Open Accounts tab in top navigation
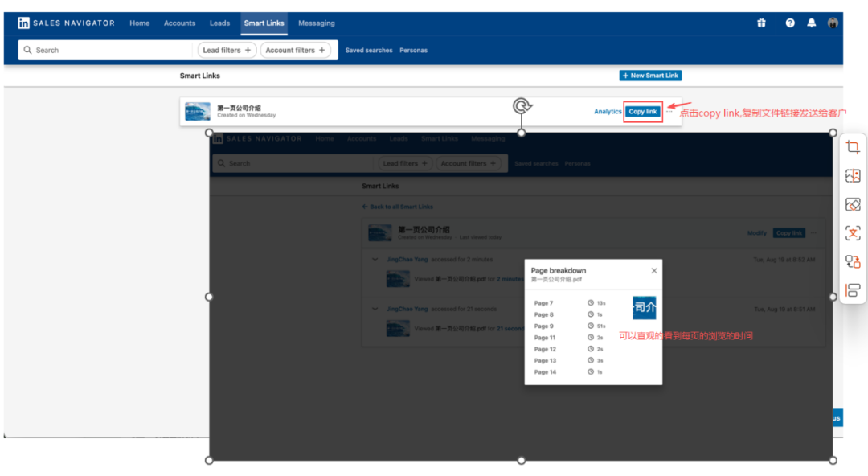This screenshot has width=868, height=476. tap(179, 23)
